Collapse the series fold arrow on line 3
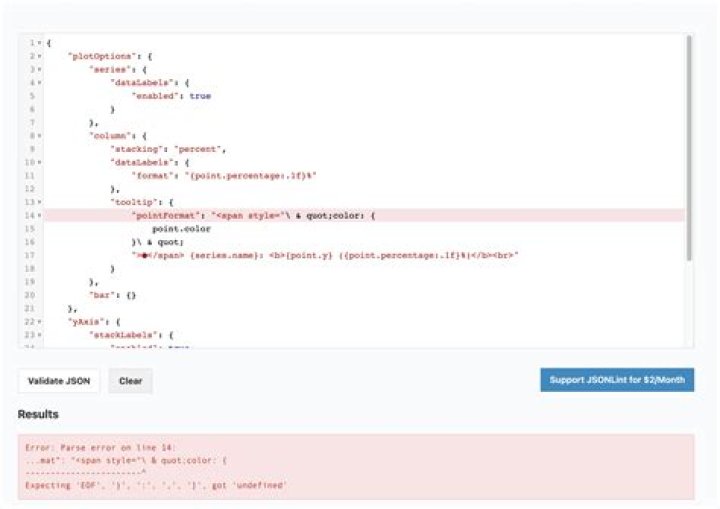 coord(39,69)
